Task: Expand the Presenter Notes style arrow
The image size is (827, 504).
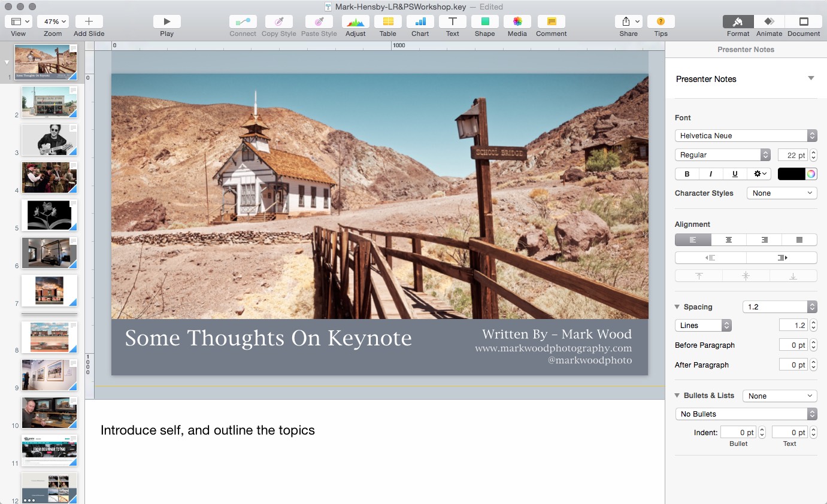Action: (x=811, y=78)
